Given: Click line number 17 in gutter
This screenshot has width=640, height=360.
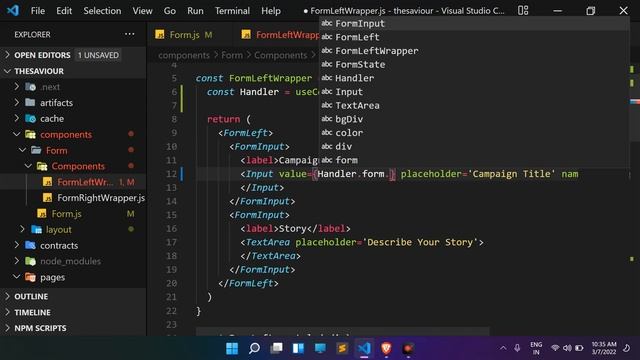Looking at the screenshot, I should tap(171, 242).
